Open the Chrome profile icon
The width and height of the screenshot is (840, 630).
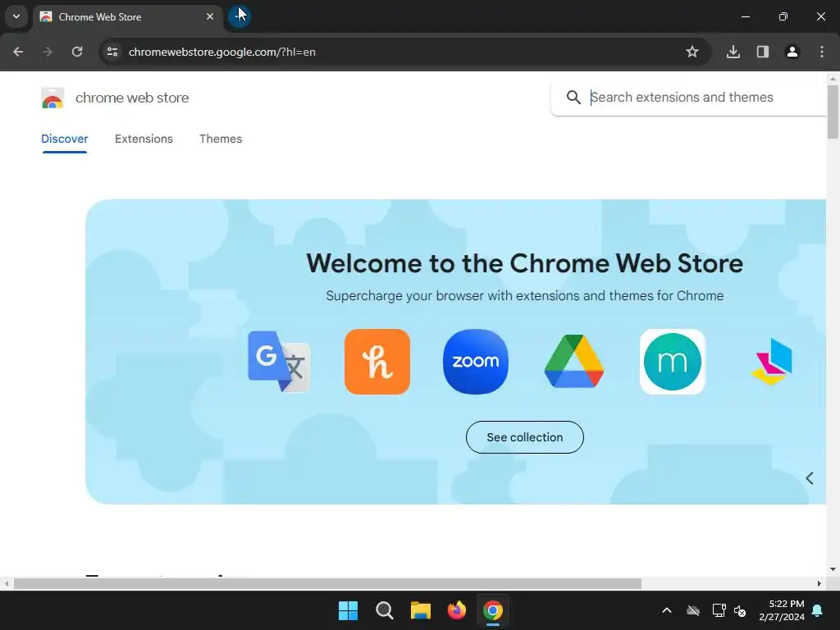pos(792,52)
